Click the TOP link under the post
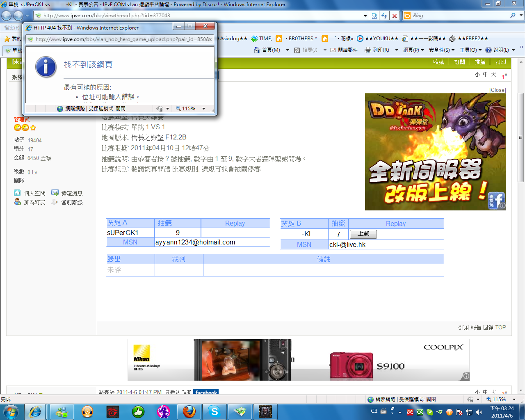 [501, 328]
